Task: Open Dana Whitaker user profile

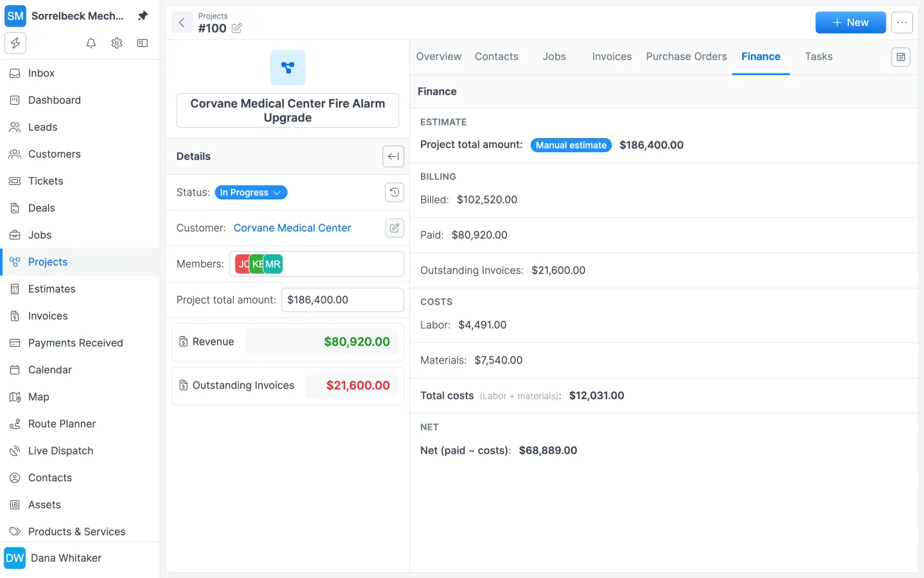Action: [x=81, y=558]
